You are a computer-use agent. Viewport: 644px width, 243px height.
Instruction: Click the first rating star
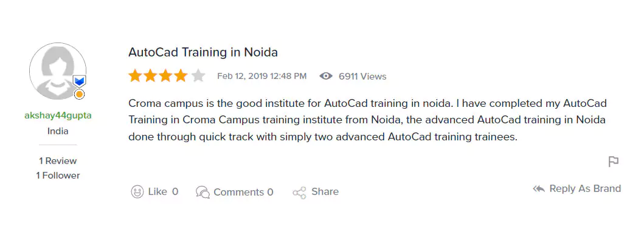[135, 76]
